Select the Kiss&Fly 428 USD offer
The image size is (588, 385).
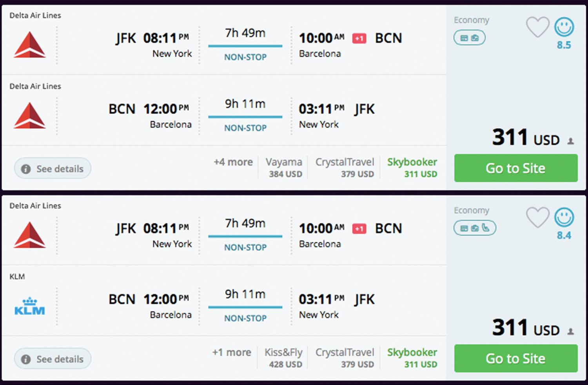(284, 358)
